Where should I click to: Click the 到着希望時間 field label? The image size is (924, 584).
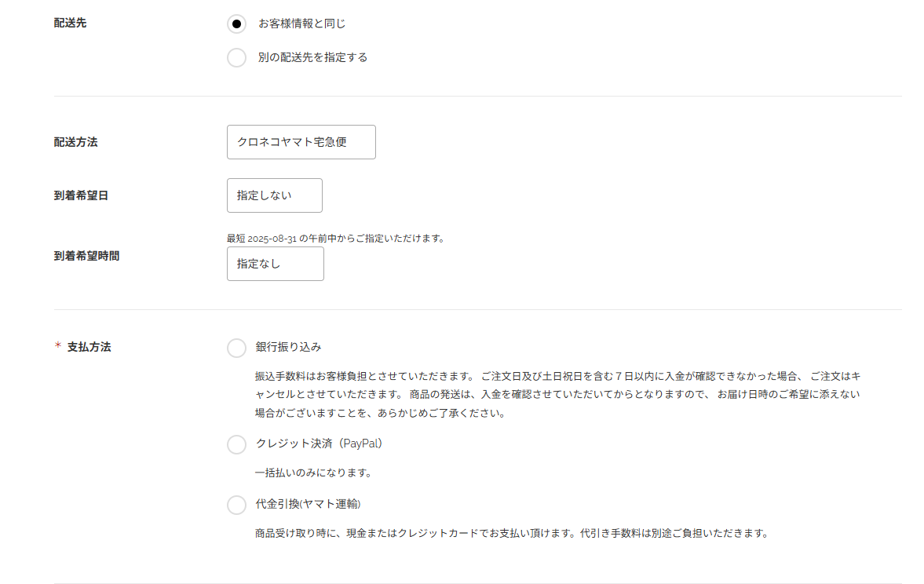(x=86, y=255)
